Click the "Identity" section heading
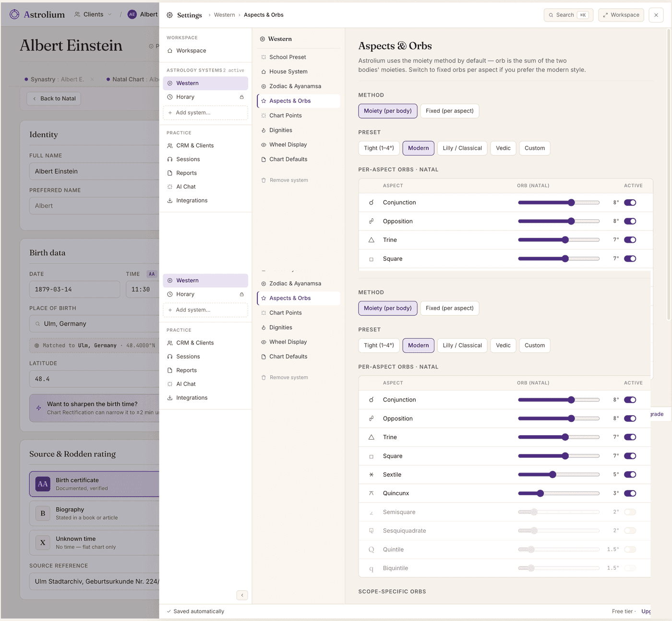Viewport: 672px width, 621px height. click(x=44, y=135)
